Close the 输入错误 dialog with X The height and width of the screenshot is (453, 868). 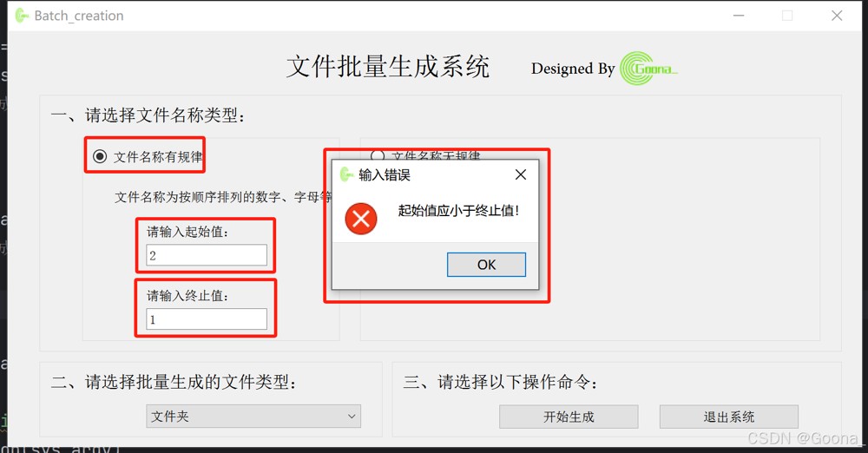(520, 174)
